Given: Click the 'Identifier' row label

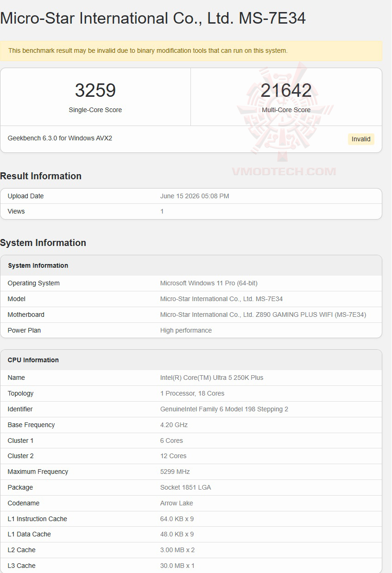Looking at the screenshot, I should tap(20, 409).
